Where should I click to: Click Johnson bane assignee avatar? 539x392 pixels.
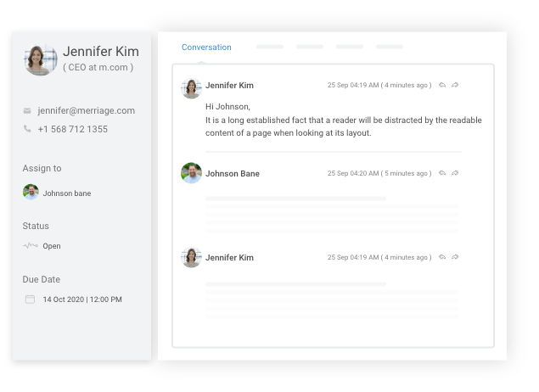(31, 192)
